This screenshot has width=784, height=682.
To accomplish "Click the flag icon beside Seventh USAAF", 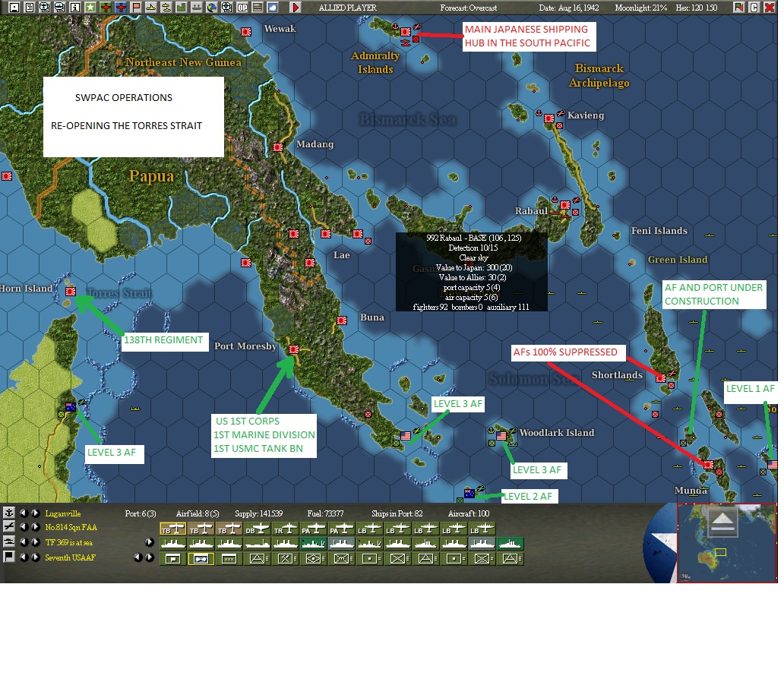I will point(8,557).
